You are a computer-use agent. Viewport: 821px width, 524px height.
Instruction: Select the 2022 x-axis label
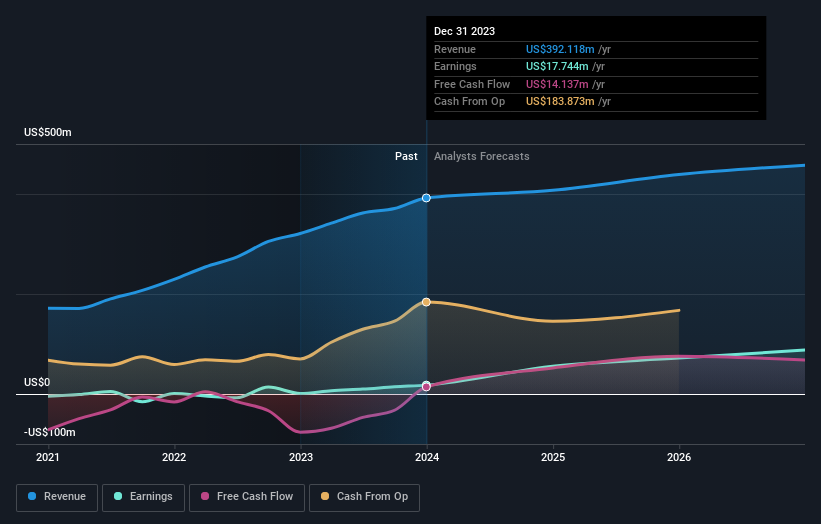pyautogui.click(x=174, y=457)
